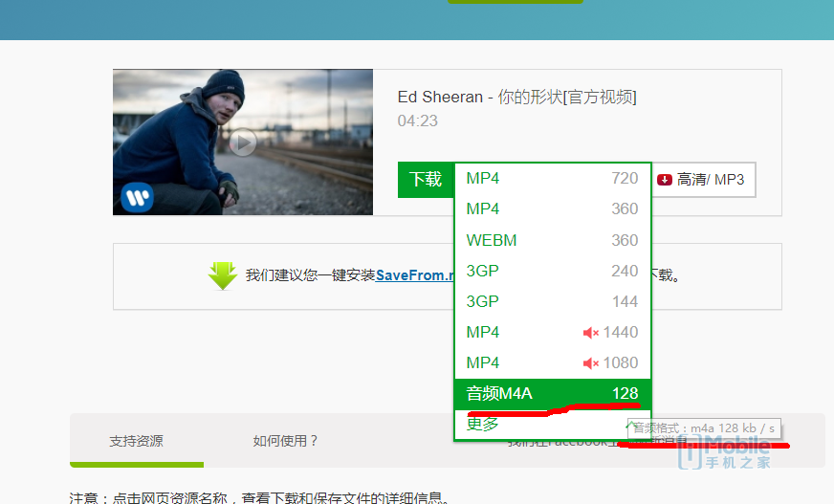Click the green 下载 button

[426, 180]
